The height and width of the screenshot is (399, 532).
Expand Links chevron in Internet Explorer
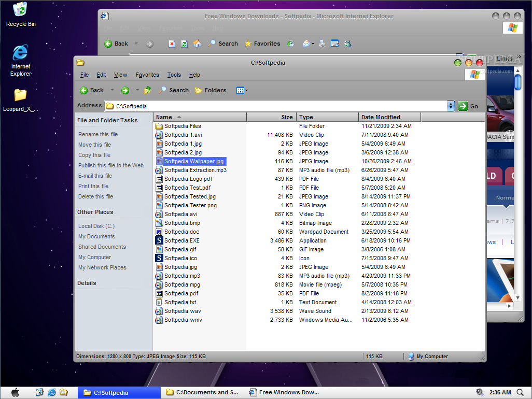519,56
